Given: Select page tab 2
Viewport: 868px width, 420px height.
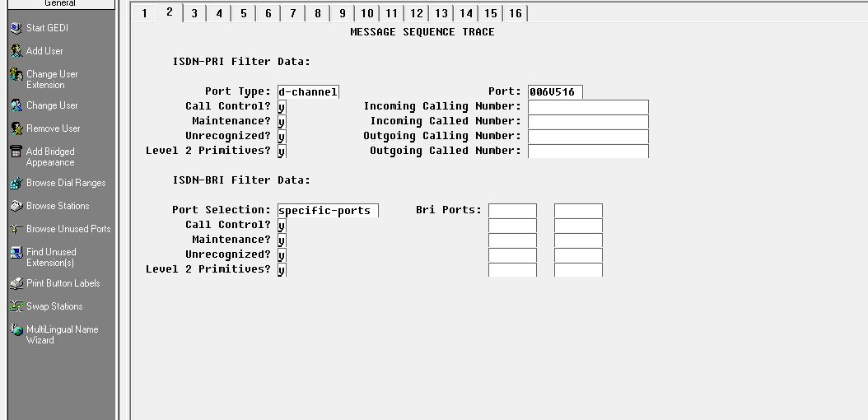Looking at the screenshot, I should (x=170, y=12).
